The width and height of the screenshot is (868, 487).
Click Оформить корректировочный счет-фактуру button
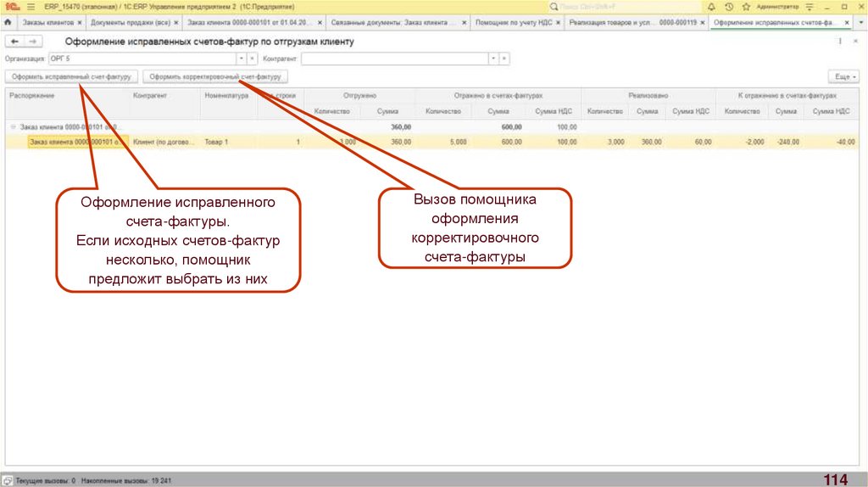click(x=214, y=77)
